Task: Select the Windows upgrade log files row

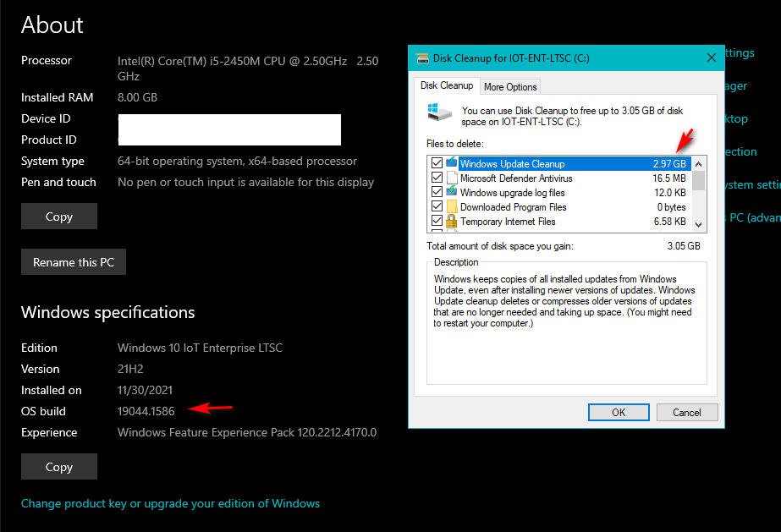Action: tap(512, 193)
